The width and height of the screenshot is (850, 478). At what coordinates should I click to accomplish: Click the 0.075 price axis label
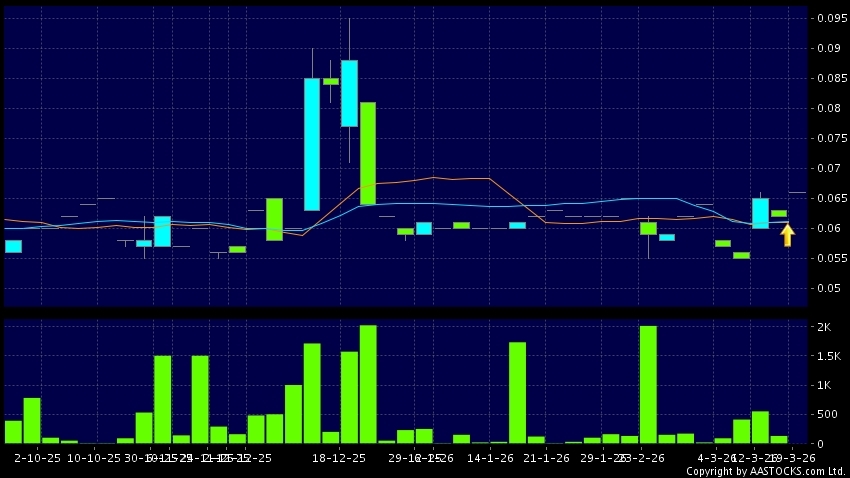(x=831, y=139)
